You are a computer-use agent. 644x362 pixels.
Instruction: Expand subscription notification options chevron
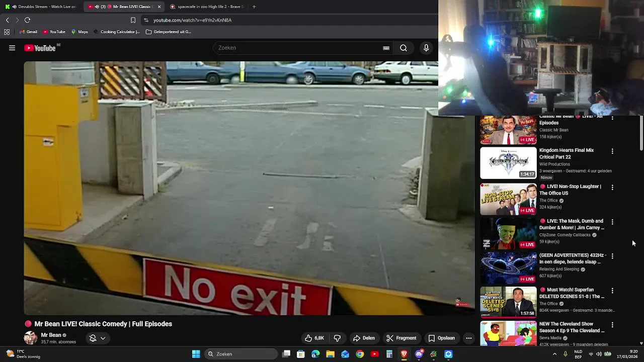point(103,338)
